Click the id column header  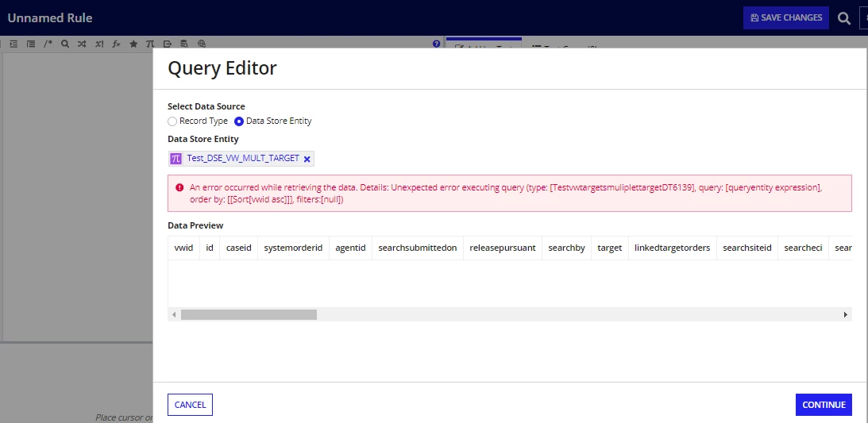pyautogui.click(x=209, y=248)
